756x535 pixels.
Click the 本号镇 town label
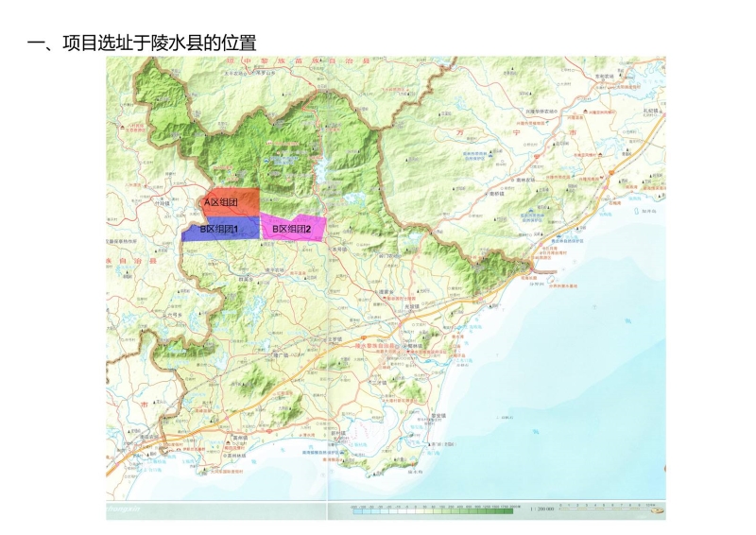[340, 250]
